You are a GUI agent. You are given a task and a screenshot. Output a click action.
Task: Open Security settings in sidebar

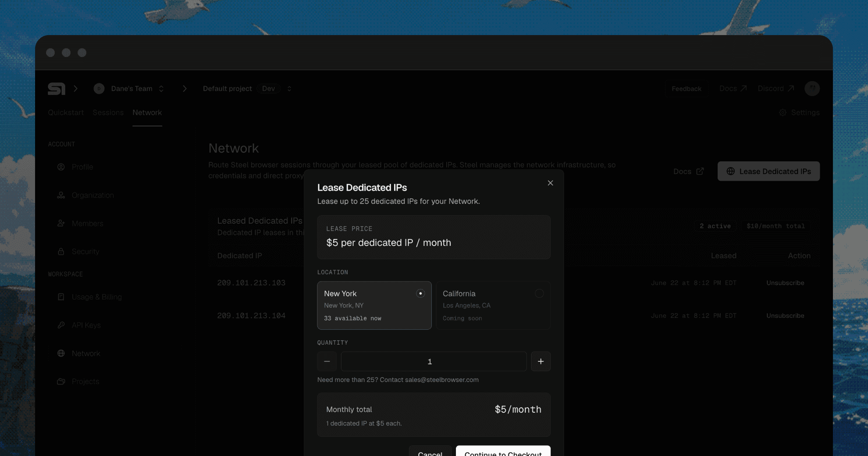tap(85, 252)
